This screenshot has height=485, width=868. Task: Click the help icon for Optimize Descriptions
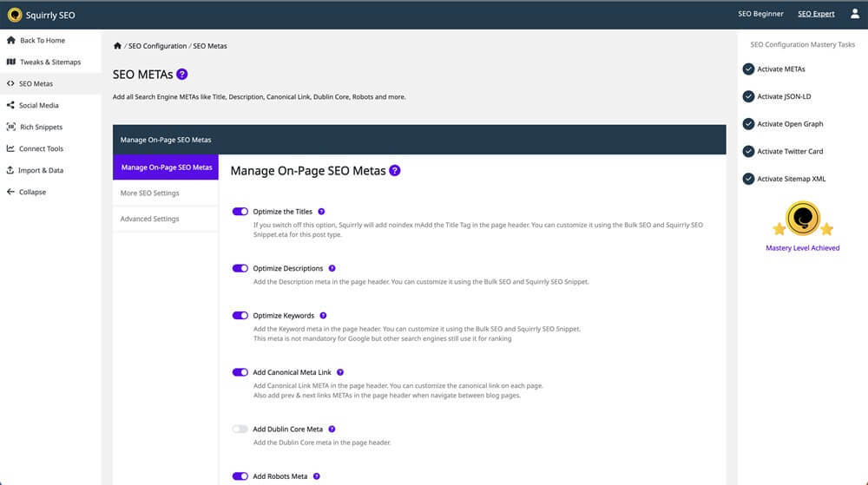332,268
